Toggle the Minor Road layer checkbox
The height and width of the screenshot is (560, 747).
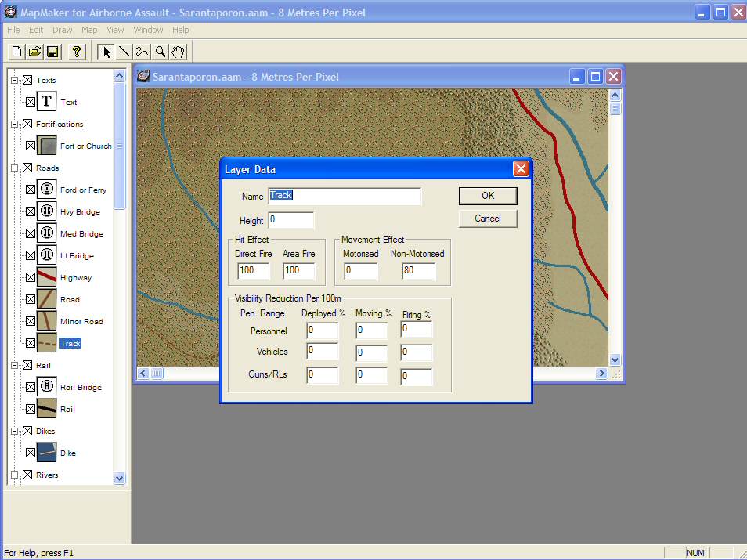click(x=31, y=321)
